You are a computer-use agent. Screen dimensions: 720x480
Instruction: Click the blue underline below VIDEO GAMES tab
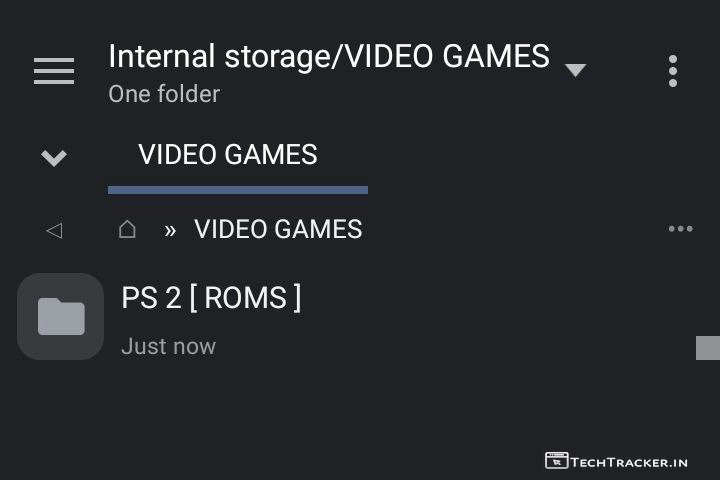point(238,189)
